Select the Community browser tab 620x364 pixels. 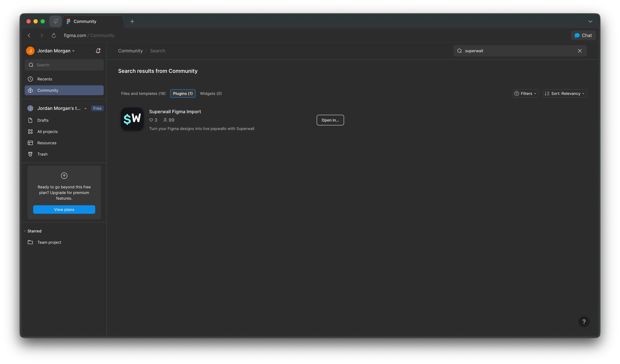[x=93, y=21]
